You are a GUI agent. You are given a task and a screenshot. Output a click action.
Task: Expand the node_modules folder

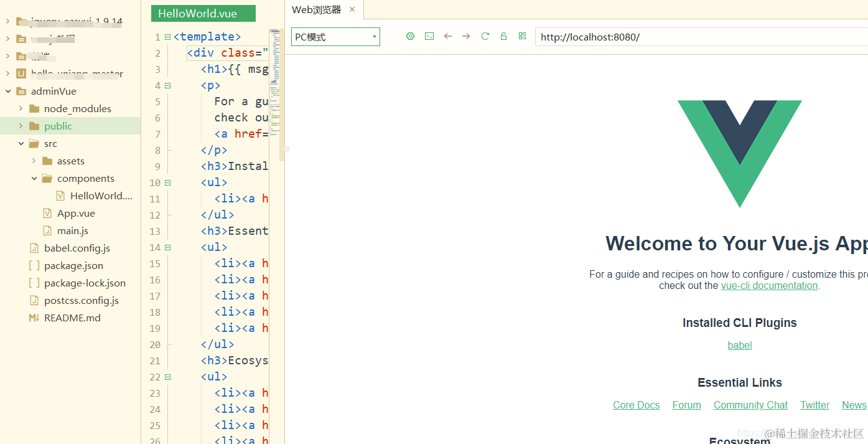pos(21,108)
